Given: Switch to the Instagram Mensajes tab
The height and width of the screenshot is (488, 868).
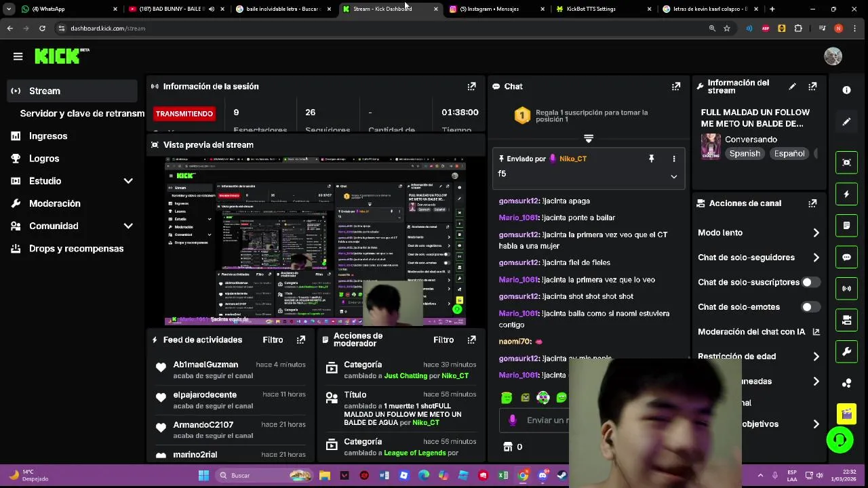Looking at the screenshot, I should 496,9.
